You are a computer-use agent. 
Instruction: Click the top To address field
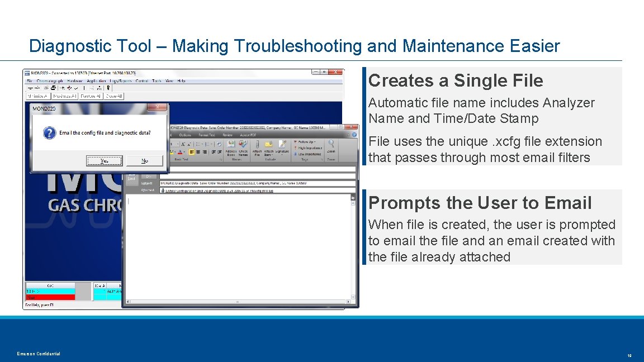click(263, 169)
